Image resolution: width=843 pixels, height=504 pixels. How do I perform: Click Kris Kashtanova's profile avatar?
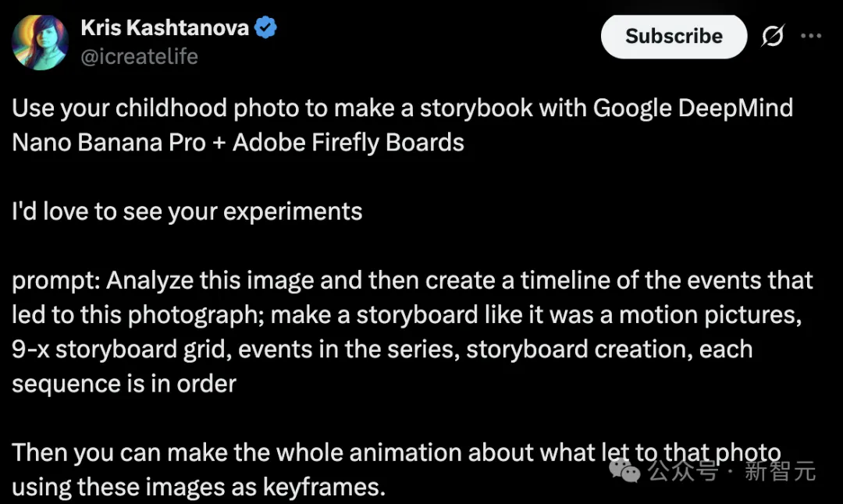tap(40, 43)
